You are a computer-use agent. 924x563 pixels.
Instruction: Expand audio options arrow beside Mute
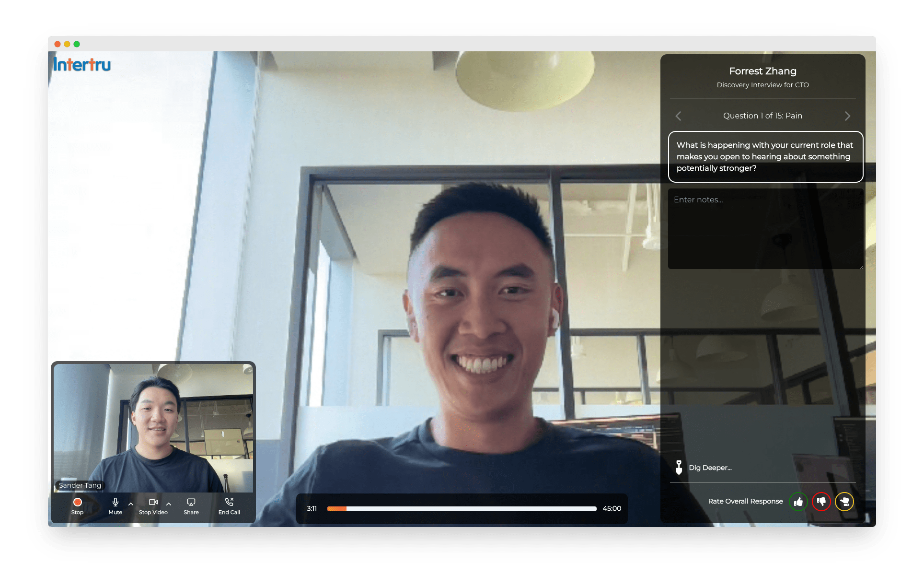(131, 504)
